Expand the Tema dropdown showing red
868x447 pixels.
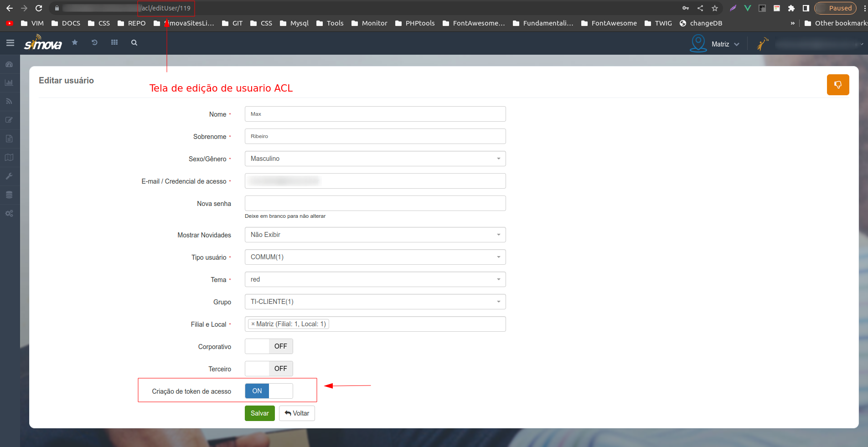pyautogui.click(x=375, y=279)
